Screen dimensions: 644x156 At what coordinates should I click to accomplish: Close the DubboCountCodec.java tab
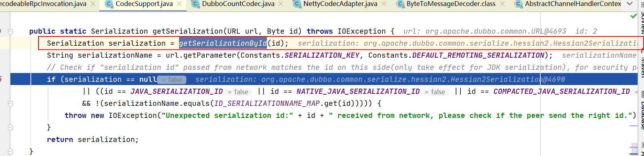coord(281,4)
